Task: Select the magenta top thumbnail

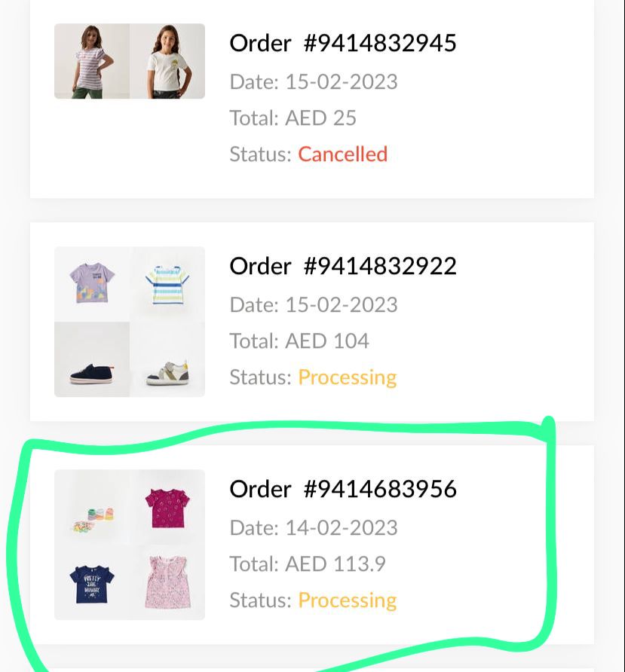Action: [x=167, y=507]
